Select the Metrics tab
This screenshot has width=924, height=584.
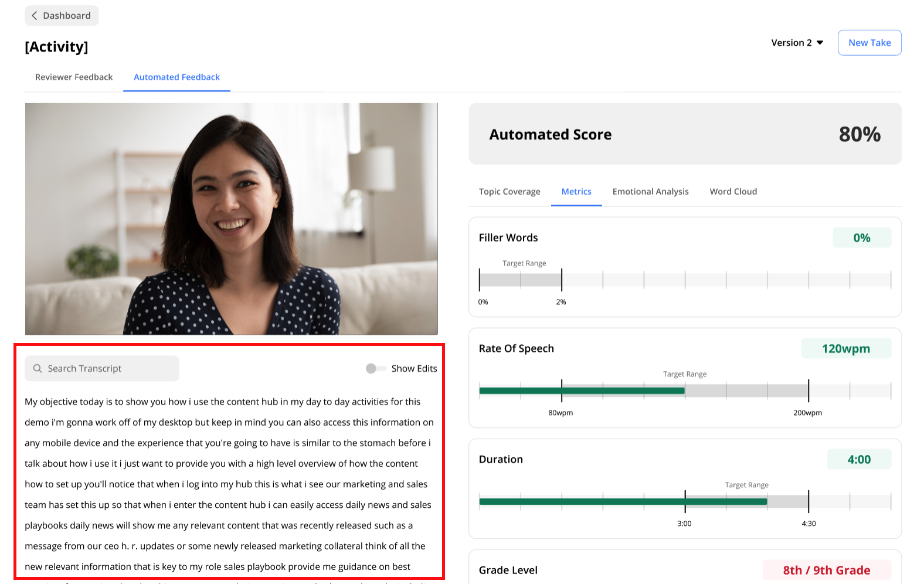point(576,192)
